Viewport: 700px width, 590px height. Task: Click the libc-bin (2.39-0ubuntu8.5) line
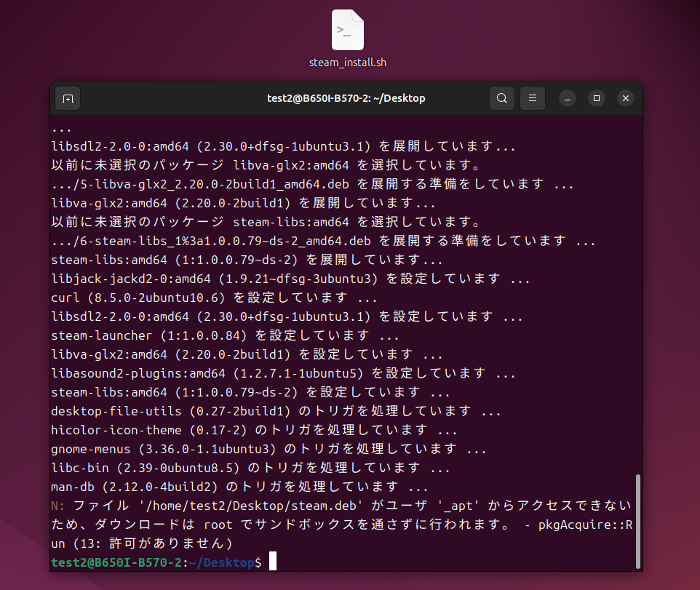[x=250, y=468]
